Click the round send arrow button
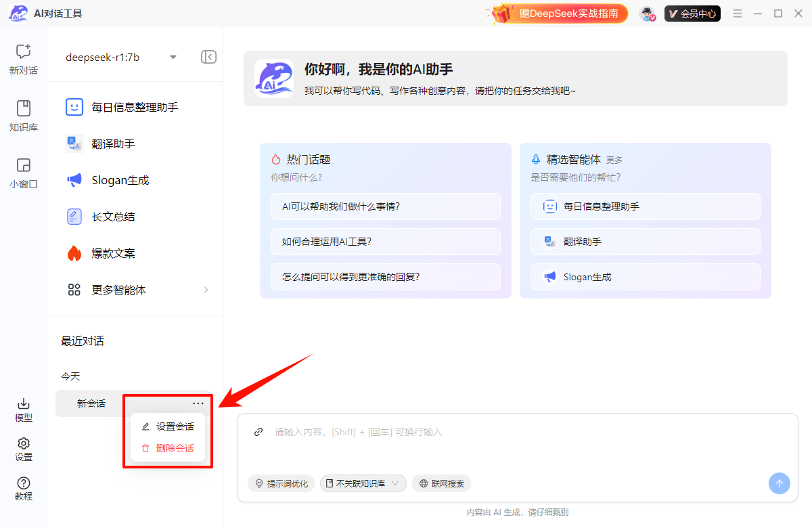This screenshot has height=528, width=812. pyautogui.click(x=779, y=483)
